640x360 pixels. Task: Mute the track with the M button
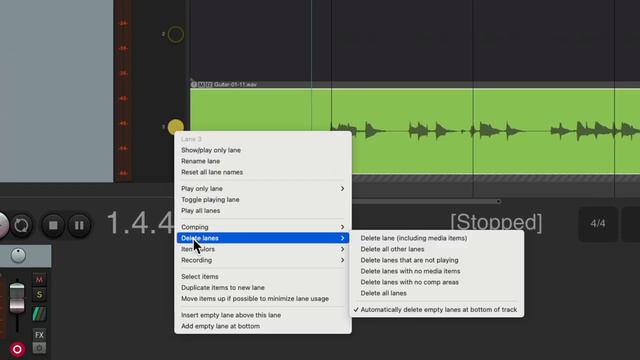coord(39,280)
